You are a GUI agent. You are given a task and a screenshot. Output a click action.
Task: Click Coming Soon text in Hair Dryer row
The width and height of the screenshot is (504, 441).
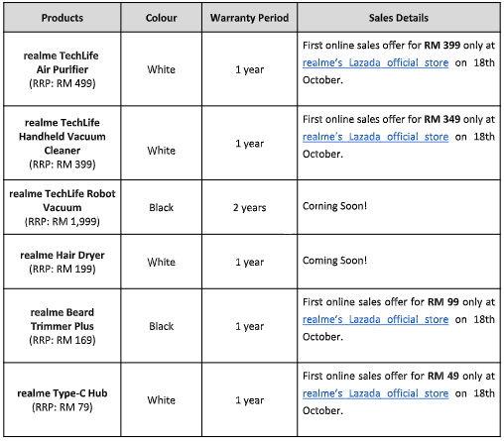pos(334,261)
